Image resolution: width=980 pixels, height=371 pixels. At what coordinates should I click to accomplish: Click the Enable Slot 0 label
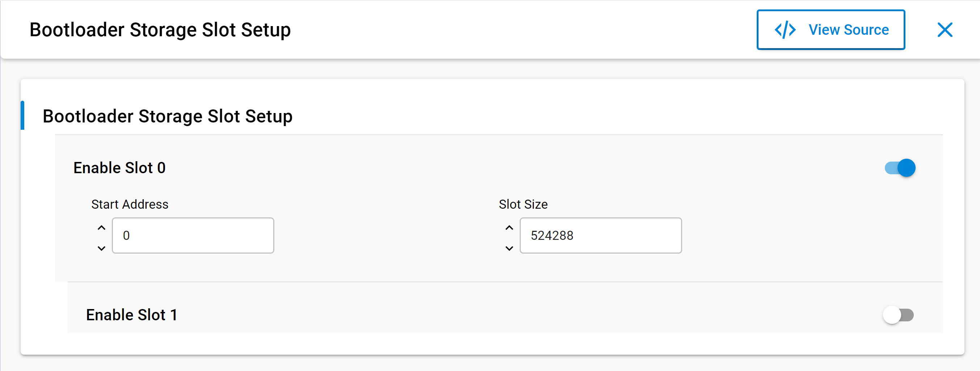tap(119, 168)
